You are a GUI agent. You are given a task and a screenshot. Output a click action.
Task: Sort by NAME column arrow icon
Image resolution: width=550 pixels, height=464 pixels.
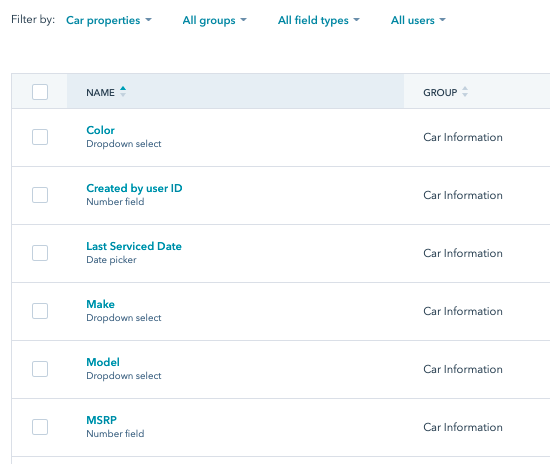tap(123, 92)
